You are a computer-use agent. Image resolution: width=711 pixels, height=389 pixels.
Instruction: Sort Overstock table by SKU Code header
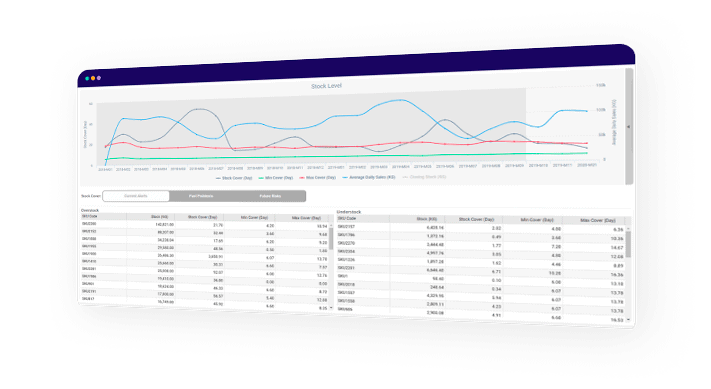(104, 217)
